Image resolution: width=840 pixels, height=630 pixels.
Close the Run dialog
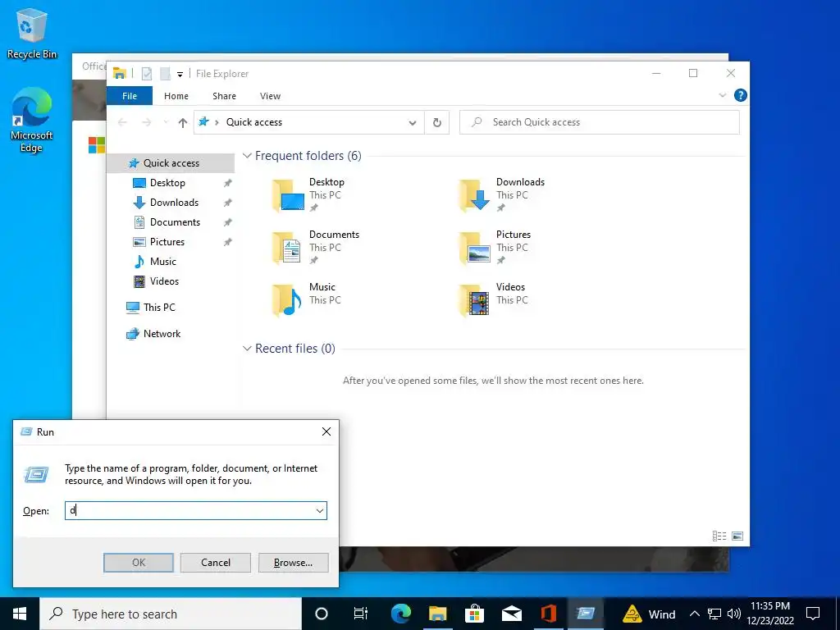[326, 431]
